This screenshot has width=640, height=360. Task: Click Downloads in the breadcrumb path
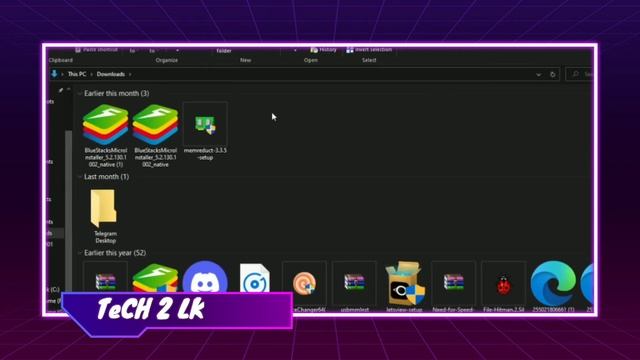click(111, 74)
